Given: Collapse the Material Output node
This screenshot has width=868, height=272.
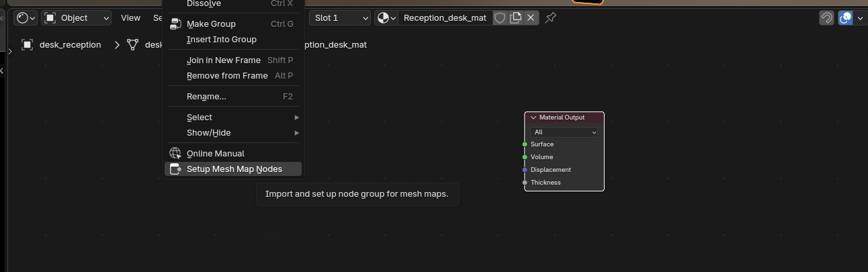Looking at the screenshot, I should point(533,118).
